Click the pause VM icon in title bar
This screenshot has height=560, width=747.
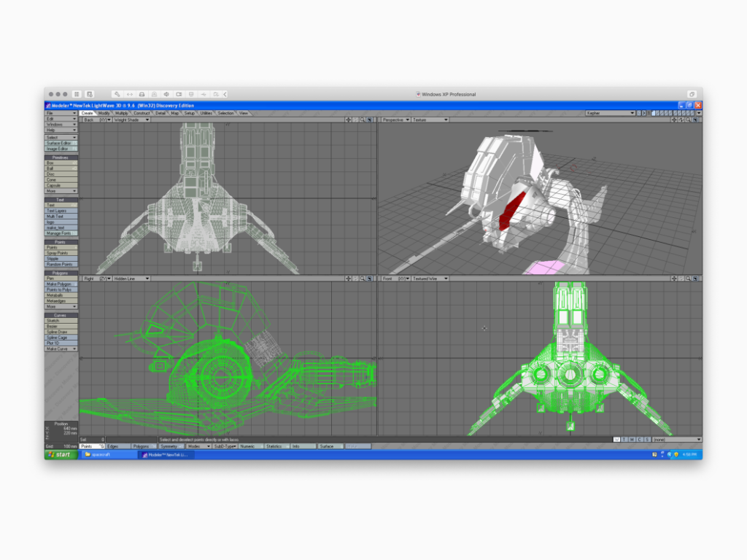coord(77,94)
